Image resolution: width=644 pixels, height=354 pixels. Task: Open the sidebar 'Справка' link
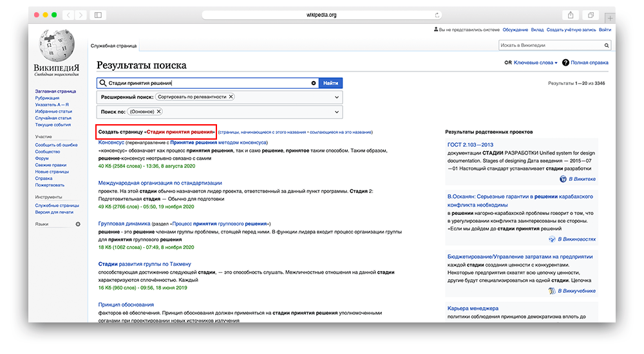click(x=44, y=178)
